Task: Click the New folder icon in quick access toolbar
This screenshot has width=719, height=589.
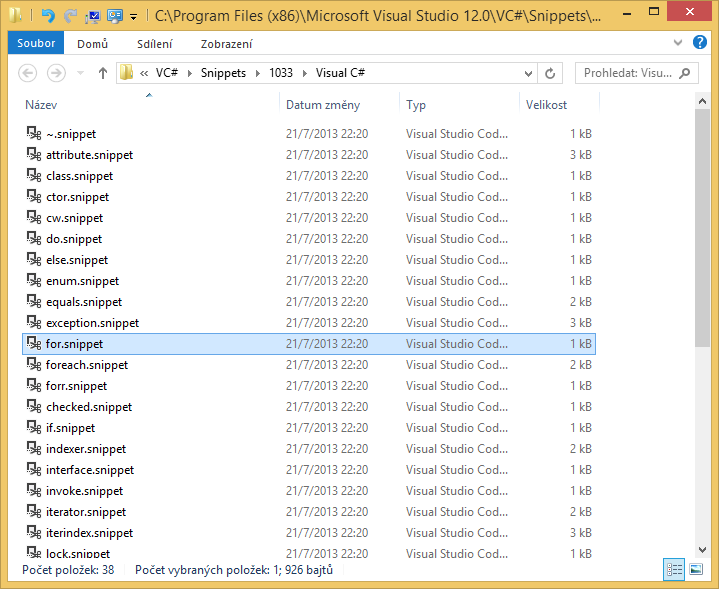Action: [115, 17]
